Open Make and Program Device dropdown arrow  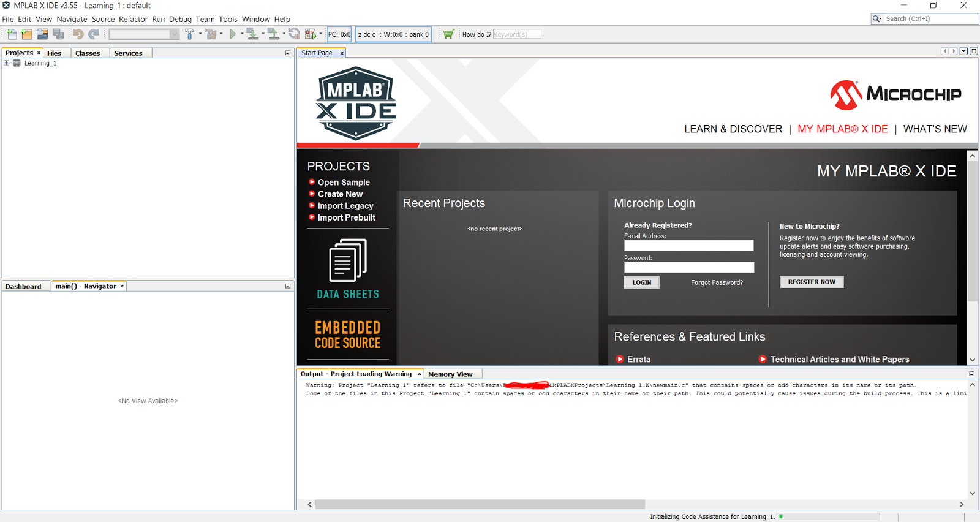pyautogui.click(x=263, y=34)
